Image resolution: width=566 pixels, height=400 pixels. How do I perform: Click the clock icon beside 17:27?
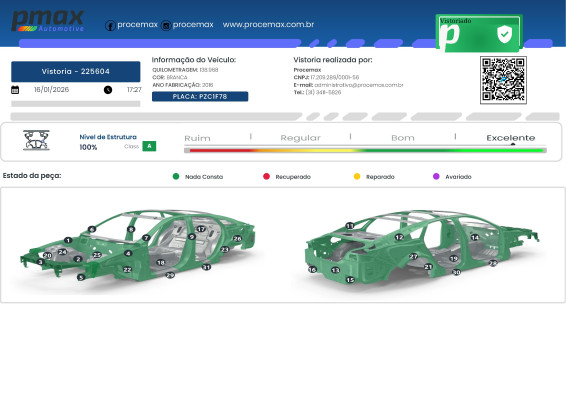click(x=108, y=90)
